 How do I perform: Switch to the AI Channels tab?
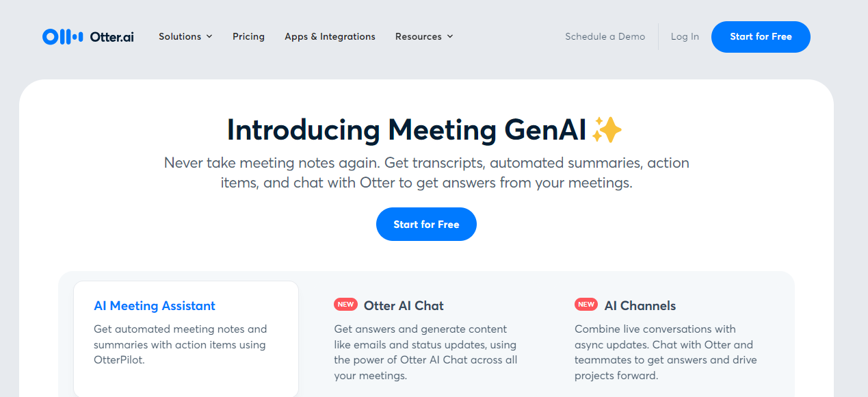[640, 306]
